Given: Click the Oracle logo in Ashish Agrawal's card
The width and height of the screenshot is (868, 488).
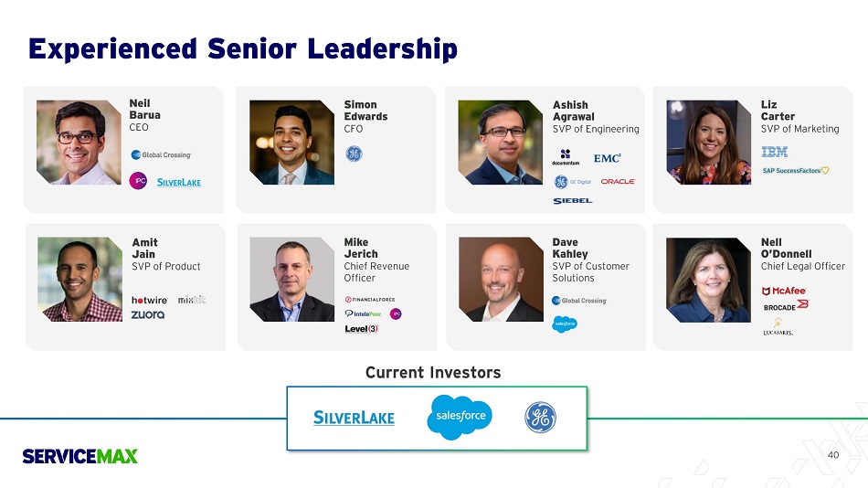Looking at the screenshot, I should [x=618, y=181].
